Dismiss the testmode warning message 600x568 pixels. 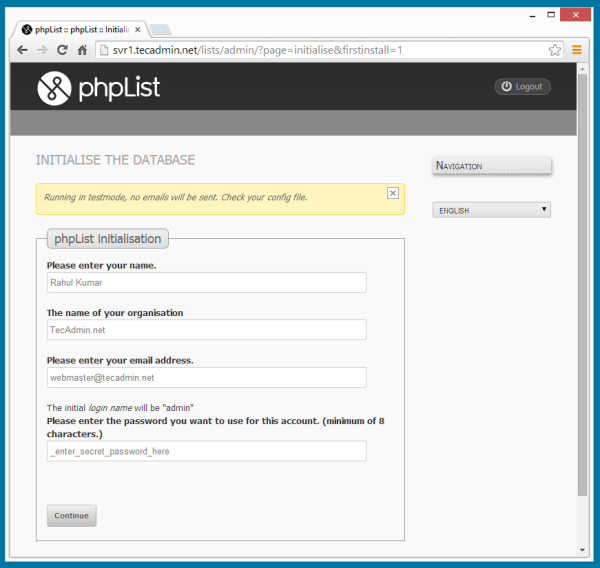393,192
